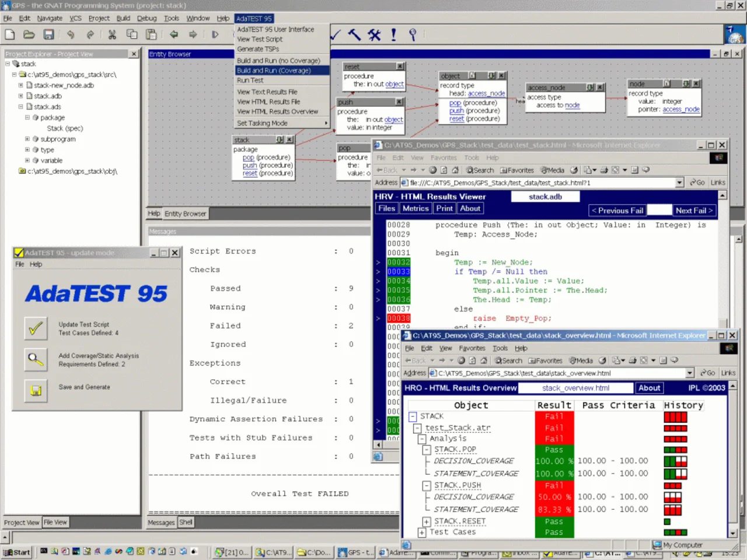Switch to the File View tab
Image resolution: width=747 pixels, height=560 pixels.
[x=55, y=522]
